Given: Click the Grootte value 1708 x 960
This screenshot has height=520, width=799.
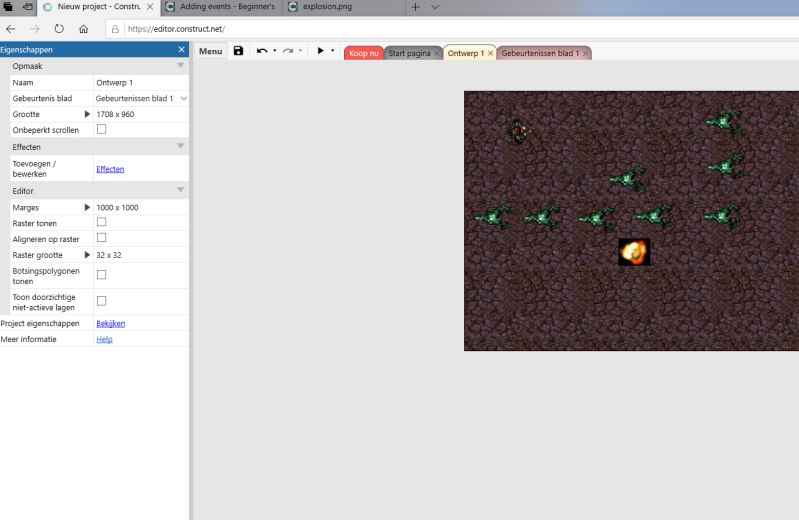Looking at the screenshot, I should click(115, 114).
